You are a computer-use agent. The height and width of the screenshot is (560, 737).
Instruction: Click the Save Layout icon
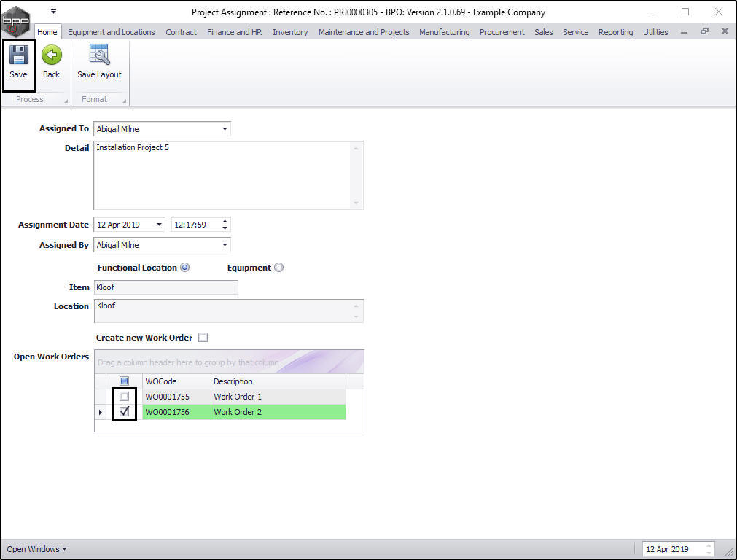(x=99, y=55)
